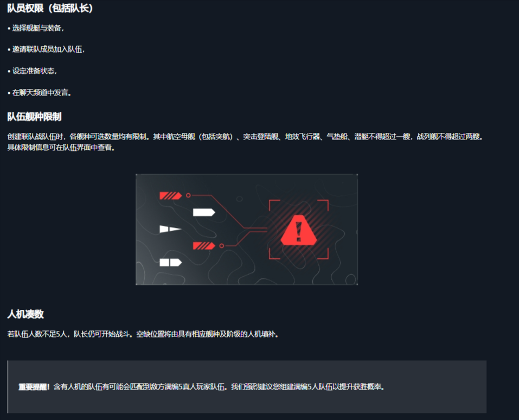Click the small red circle node near top marker
519x420 pixels.
[188, 195]
